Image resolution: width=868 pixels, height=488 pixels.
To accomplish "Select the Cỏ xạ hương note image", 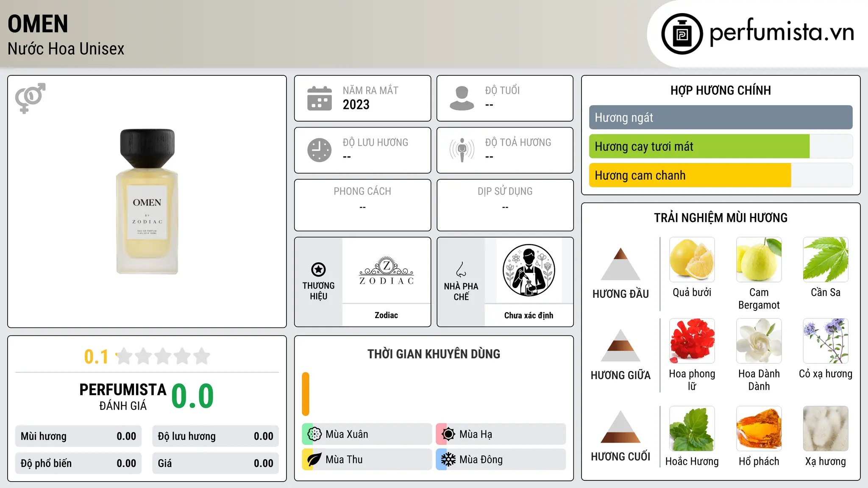I will 826,341.
